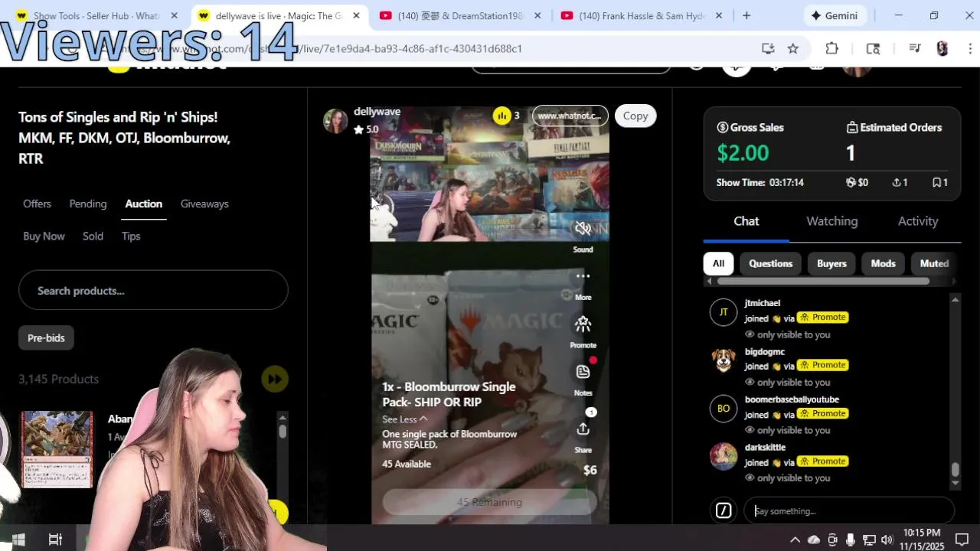Click the Search products field
980x551 pixels.
point(153,290)
